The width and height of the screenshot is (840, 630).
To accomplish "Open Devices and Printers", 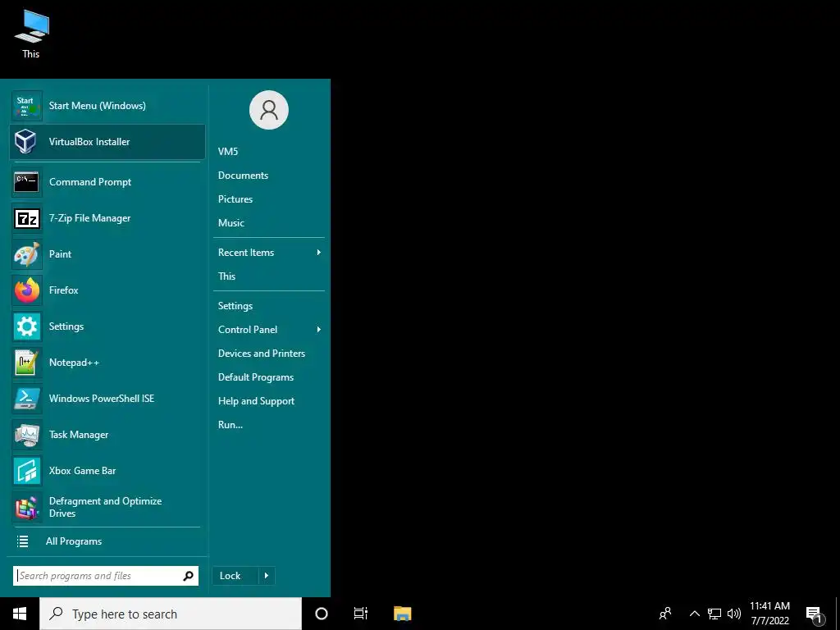I will coord(262,354).
